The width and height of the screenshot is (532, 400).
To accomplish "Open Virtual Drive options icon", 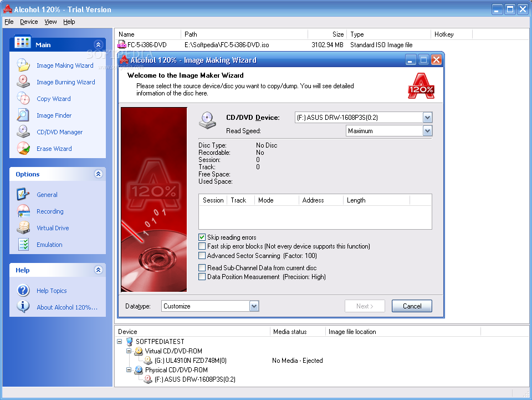I will point(23,228).
